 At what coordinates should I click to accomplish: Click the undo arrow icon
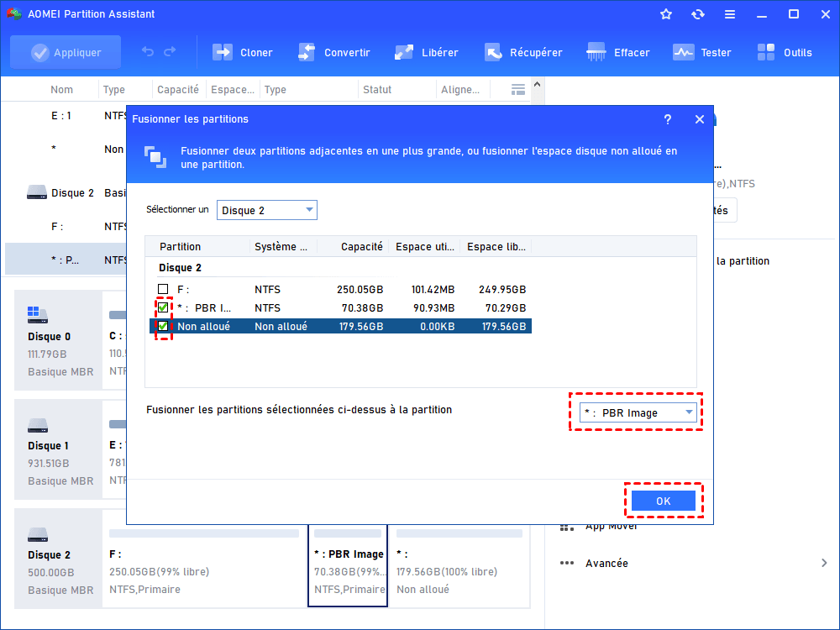click(x=147, y=51)
